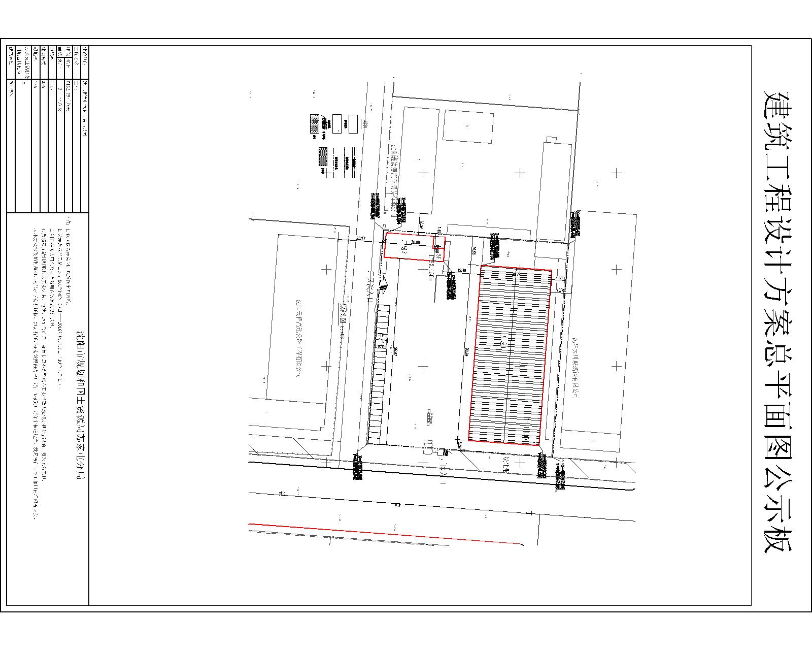Click the large red hatched building
812x650 pixels.
tap(510, 355)
